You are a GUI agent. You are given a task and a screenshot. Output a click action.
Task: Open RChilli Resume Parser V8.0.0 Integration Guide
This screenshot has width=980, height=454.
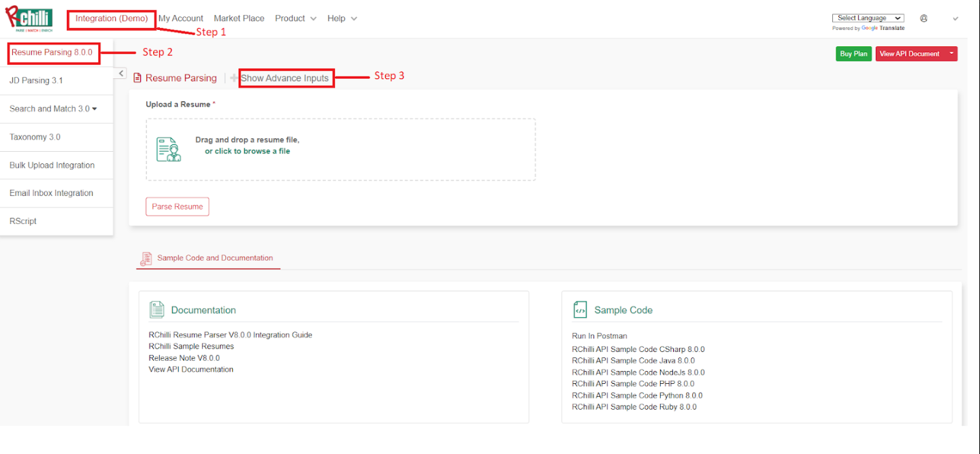coord(230,335)
